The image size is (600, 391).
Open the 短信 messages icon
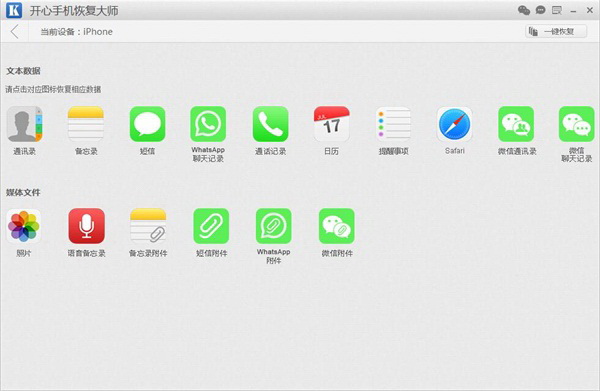pos(147,124)
